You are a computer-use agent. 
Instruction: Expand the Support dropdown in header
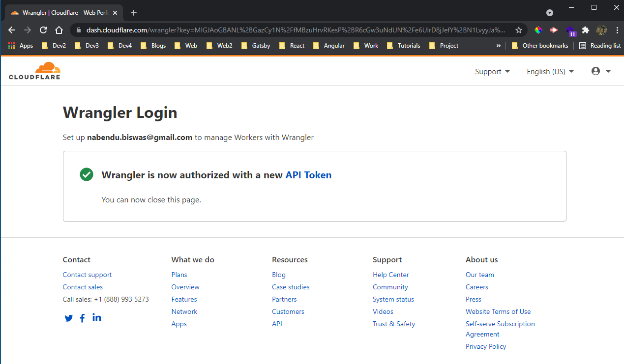coord(493,72)
